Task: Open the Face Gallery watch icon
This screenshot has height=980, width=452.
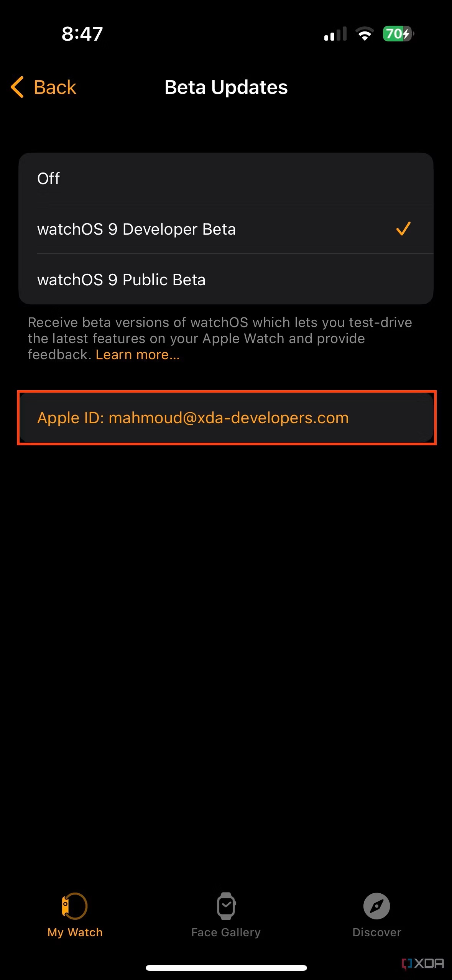Action: pos(226,906)
